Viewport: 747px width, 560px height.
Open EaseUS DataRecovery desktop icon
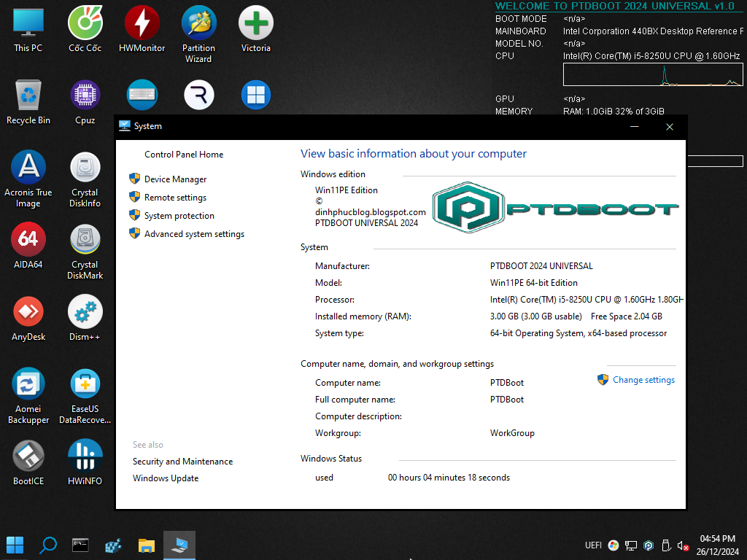click(x=85, y=396)
